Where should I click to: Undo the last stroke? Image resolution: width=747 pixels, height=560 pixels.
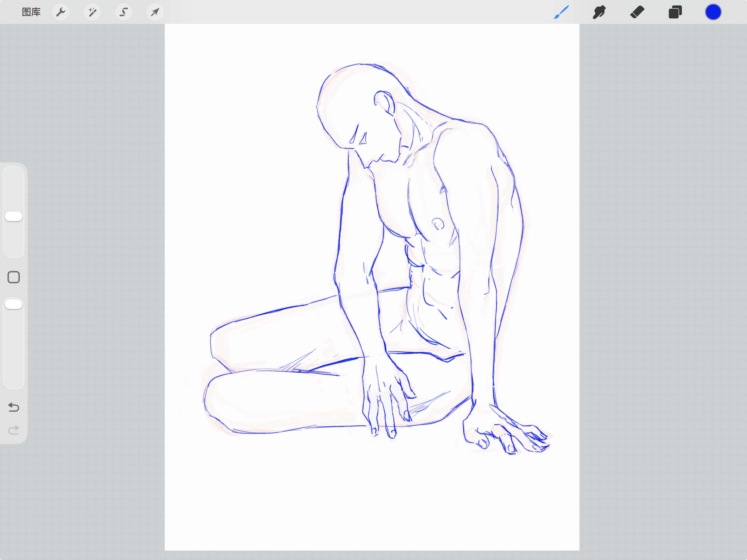point(14,407)
